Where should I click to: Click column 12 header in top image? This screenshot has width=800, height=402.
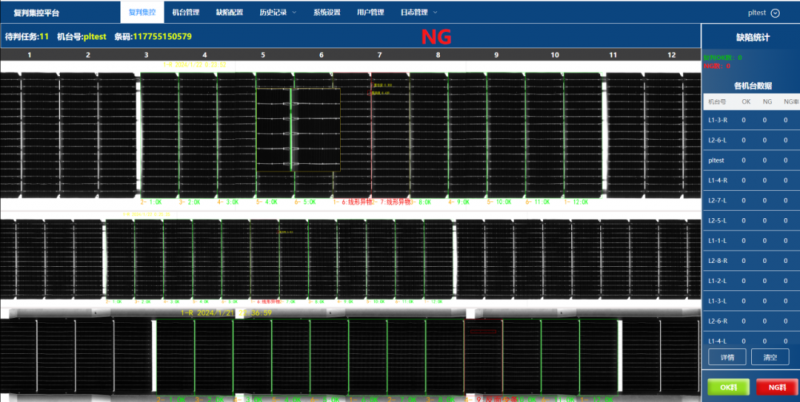[x=671, y=54]
